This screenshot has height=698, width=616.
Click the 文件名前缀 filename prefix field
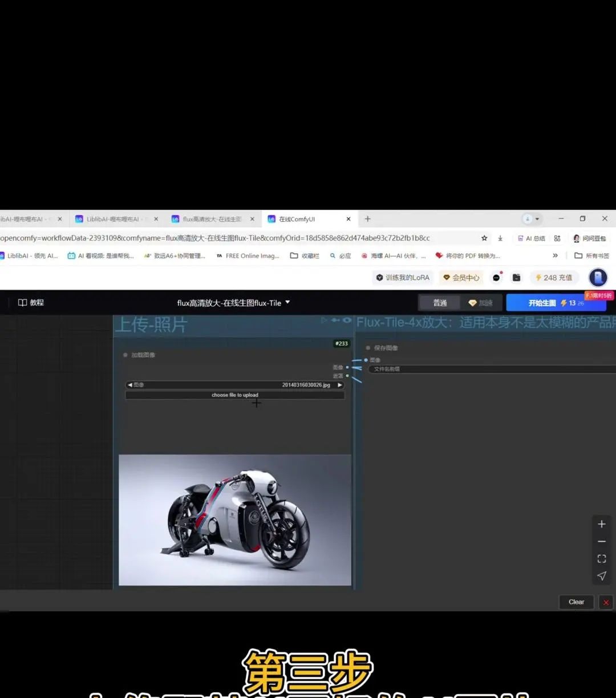[x=491, y=369]
